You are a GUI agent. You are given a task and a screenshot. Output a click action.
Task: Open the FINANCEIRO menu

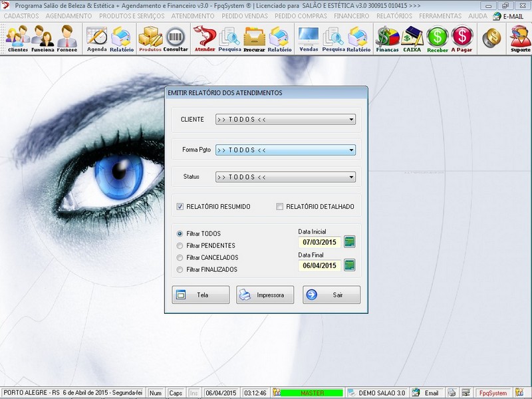[x=351, y=16]
